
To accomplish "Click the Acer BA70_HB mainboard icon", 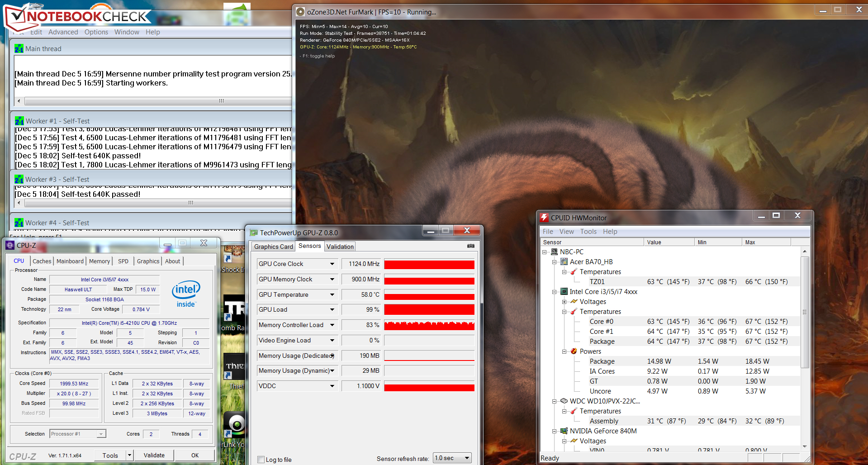I will (x=564, y=261).
